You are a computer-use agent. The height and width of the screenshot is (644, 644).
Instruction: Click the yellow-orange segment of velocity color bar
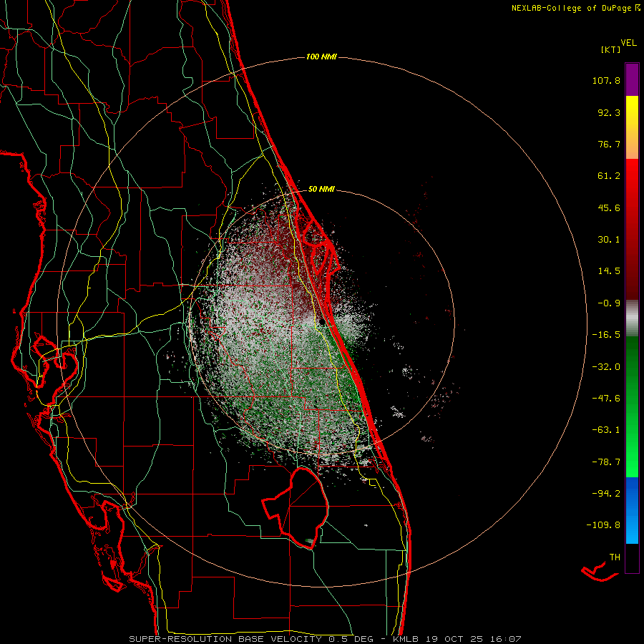tap(632, 127)
